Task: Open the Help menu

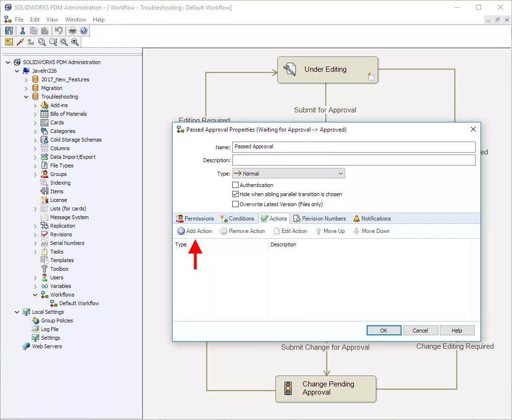Action: [98, 20]
